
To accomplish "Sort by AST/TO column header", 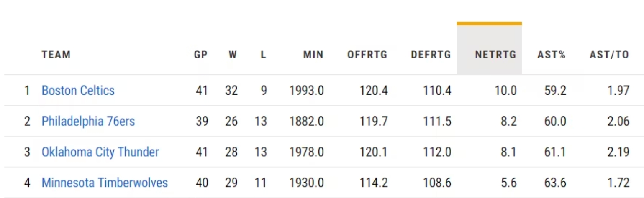I will click(609, 55).
